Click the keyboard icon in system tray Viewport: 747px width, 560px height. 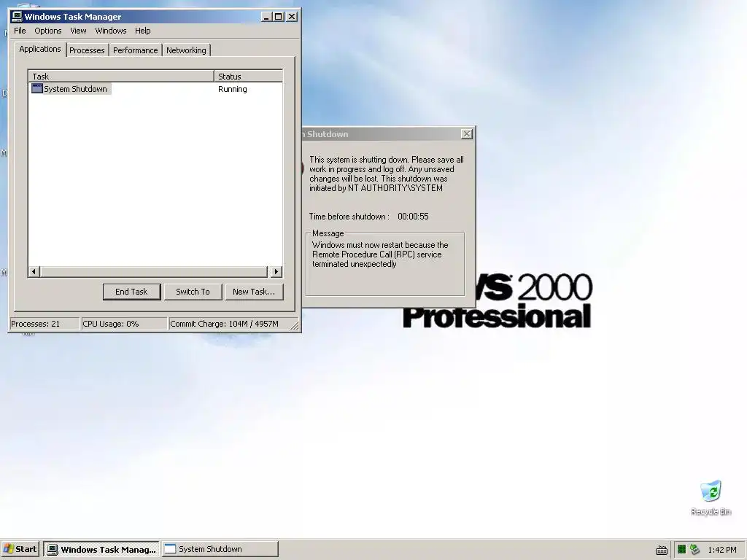tap(661, 550)
